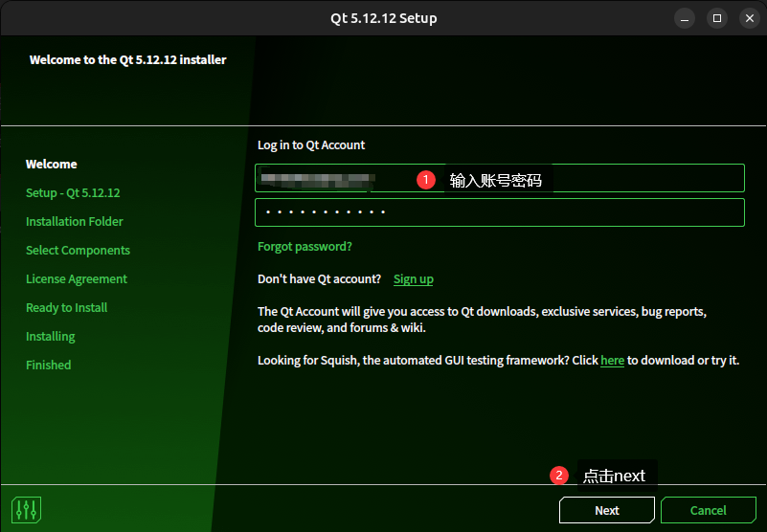
Task: Select the Select Components step
Action: pyautogui.click(x=78, y=251)
